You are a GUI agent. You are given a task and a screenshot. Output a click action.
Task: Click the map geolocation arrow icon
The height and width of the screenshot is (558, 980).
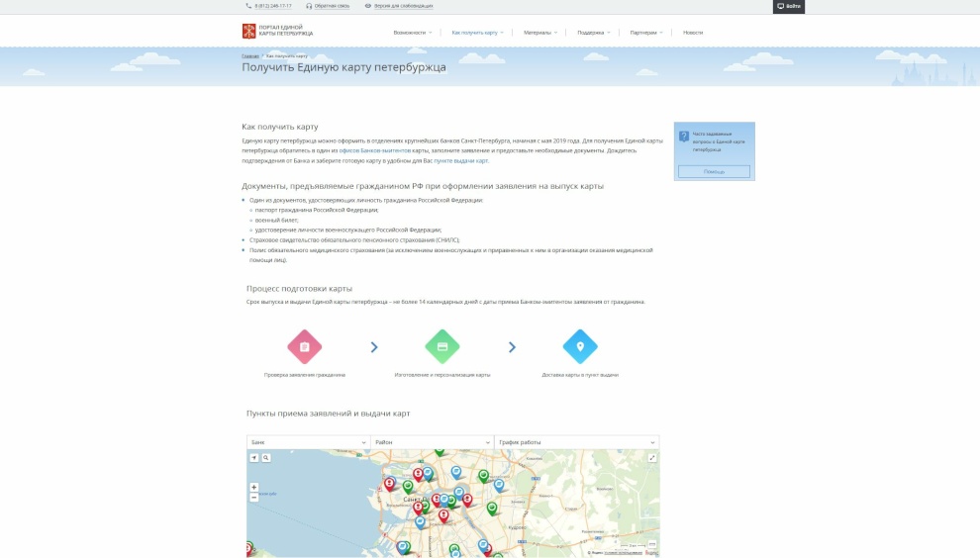[x=254, y=458]
